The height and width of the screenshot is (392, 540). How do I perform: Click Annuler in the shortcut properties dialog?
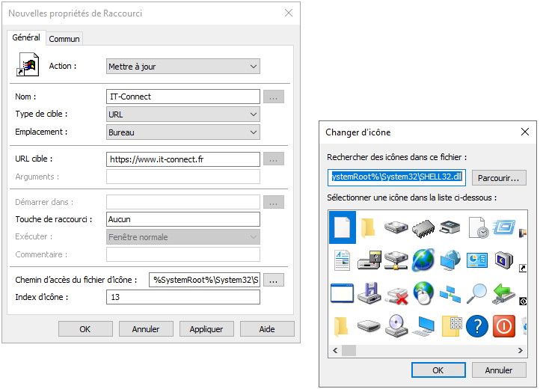pos(146,329)
